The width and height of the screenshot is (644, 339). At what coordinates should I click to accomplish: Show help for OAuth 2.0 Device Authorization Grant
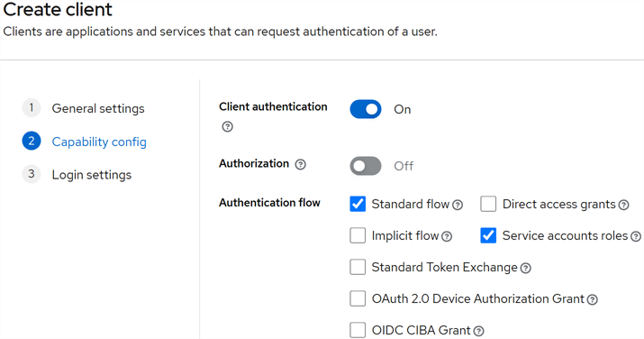[593, 299]
